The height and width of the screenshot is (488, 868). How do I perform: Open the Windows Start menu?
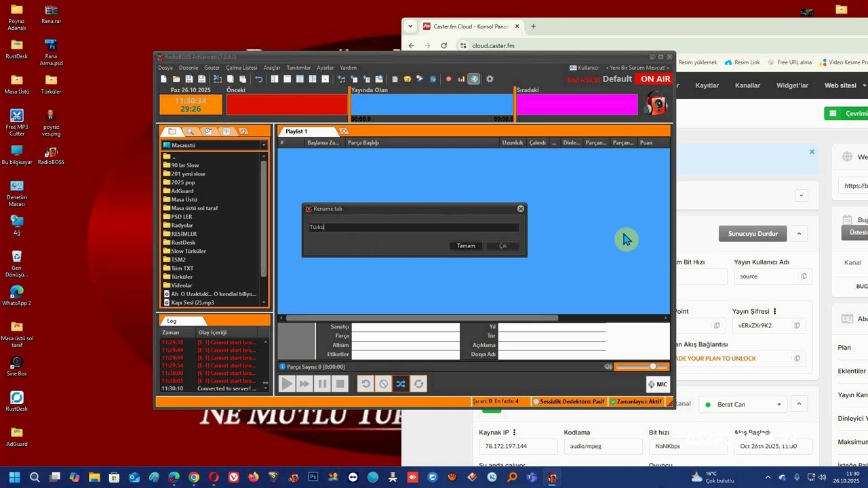pos(14,477)
